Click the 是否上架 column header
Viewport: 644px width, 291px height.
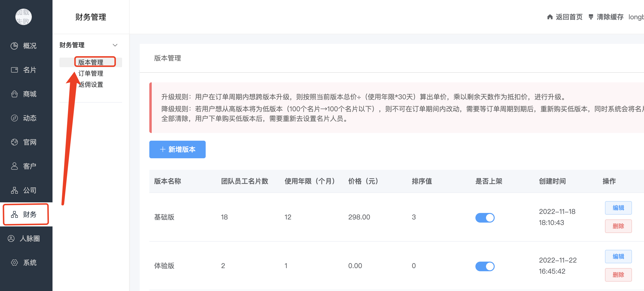pyautogui.click(x=489, y=181)
